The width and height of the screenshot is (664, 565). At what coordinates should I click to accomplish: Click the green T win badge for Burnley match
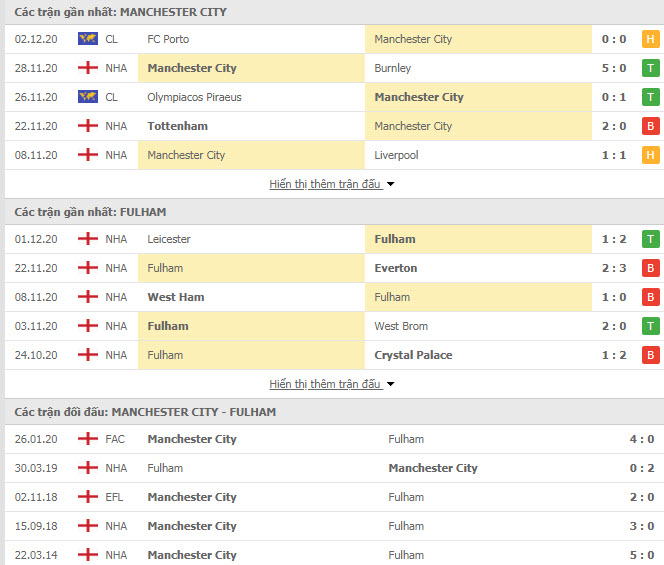[x=650, y=68]
